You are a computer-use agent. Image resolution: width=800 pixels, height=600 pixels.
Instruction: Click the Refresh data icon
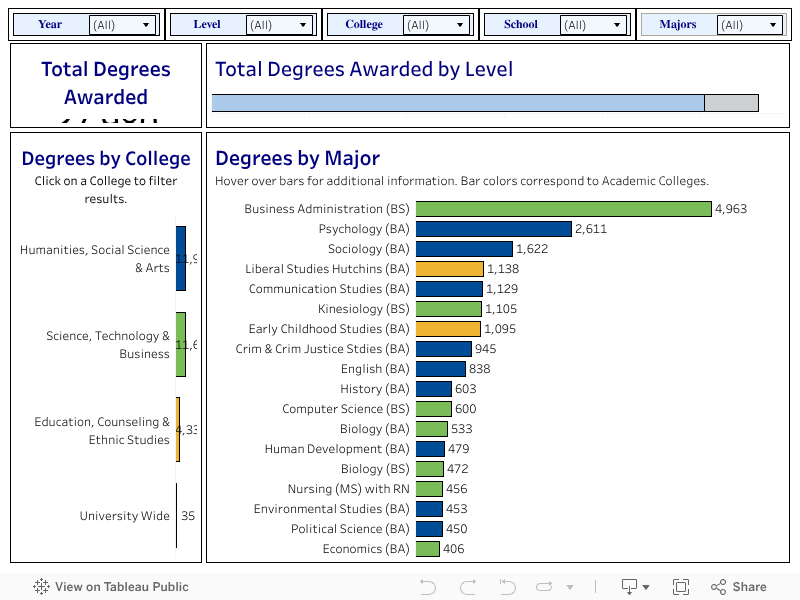pos(545,587)
